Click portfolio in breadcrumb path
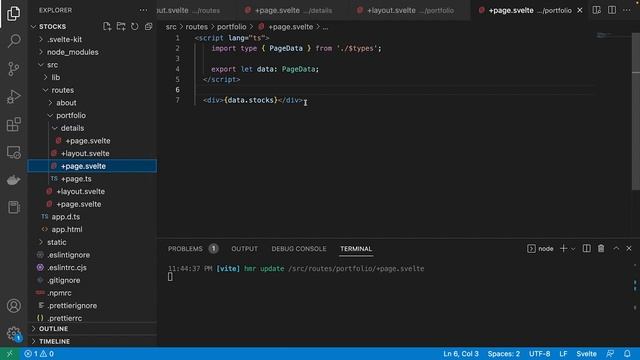640x360 pixels. click(231, 27)
